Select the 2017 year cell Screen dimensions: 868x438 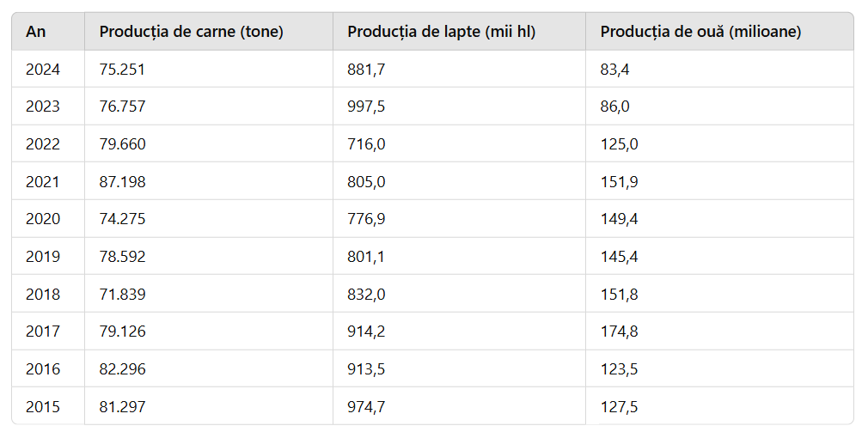tap(43, 332)
